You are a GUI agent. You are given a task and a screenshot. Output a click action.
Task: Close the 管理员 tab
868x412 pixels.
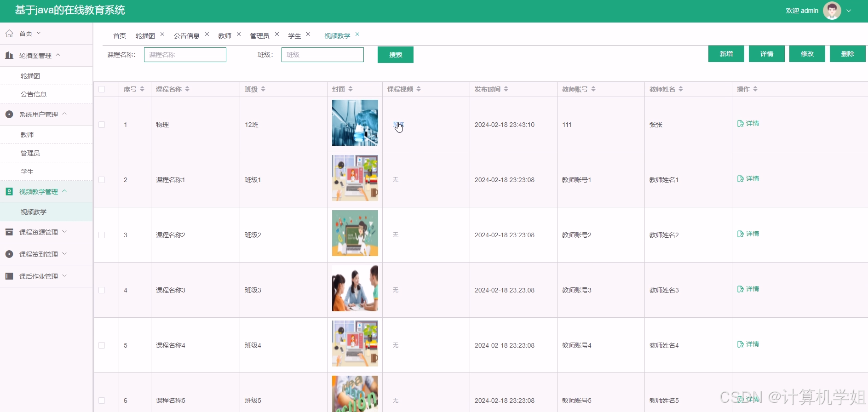coord(277,34)
